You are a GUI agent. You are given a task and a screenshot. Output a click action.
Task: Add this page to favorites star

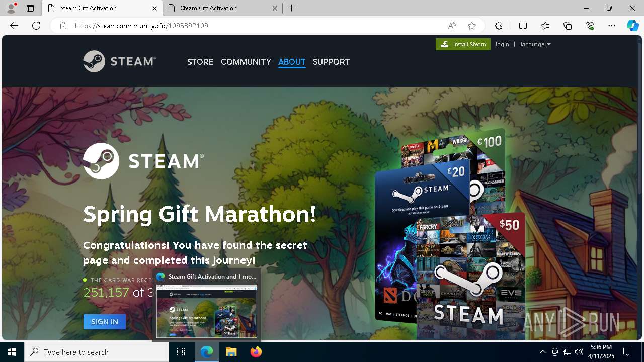point(472,26)
